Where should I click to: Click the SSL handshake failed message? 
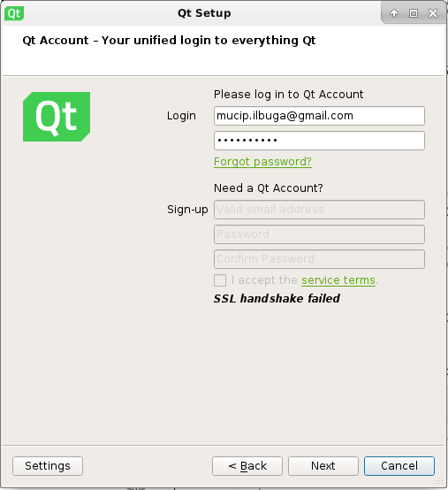pyautogui.click(x=277, y=298)
